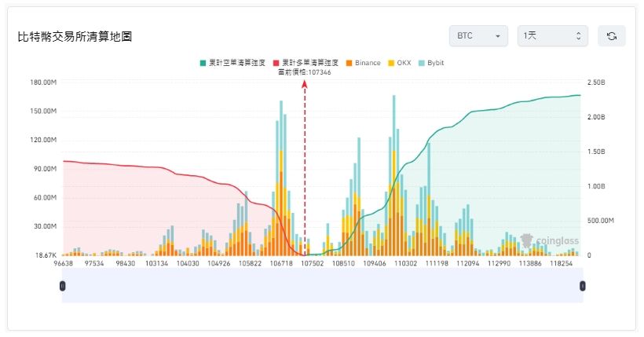Click the 105822 x-axis price label

(250, 263)
